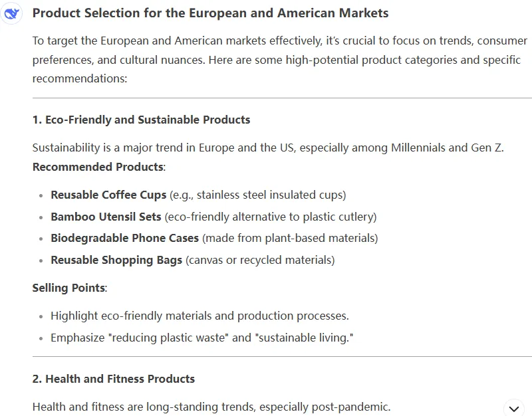Click the 'Sustainability is a major trend' sentence
532x416 pixels.
268,148
